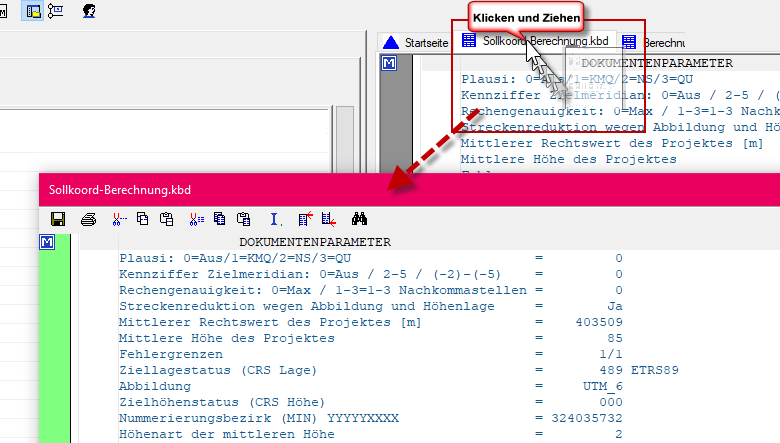This screenshot has height=443, width=780.
Task: Click the binoculars search icon
Action: (x=361, y=218)
